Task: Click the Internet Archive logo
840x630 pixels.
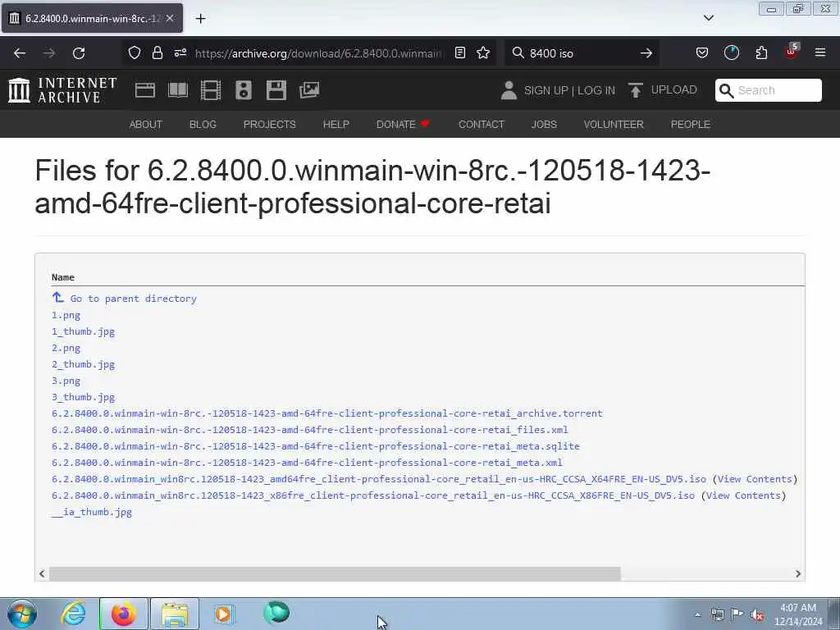Action: point(62,90)
